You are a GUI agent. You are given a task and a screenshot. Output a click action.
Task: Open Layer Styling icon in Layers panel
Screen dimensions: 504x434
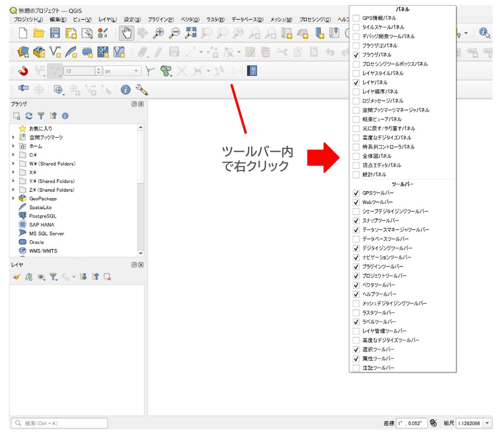17,277
